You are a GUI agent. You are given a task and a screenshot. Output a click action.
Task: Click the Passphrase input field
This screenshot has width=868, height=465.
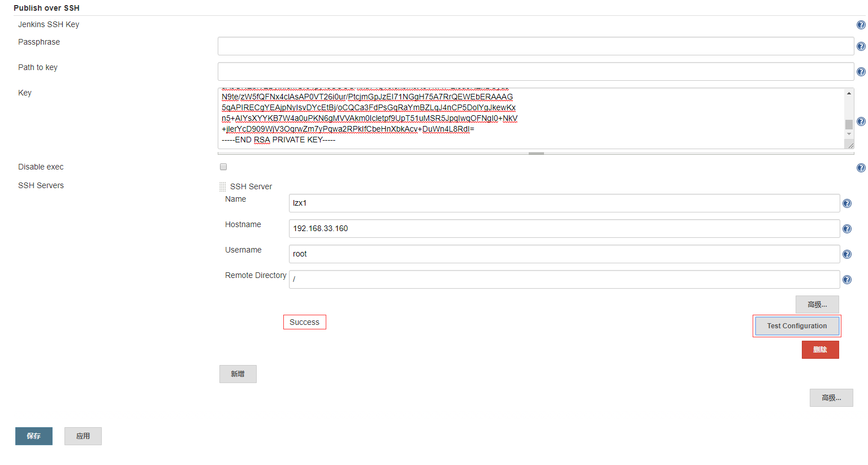click(536, 46)
